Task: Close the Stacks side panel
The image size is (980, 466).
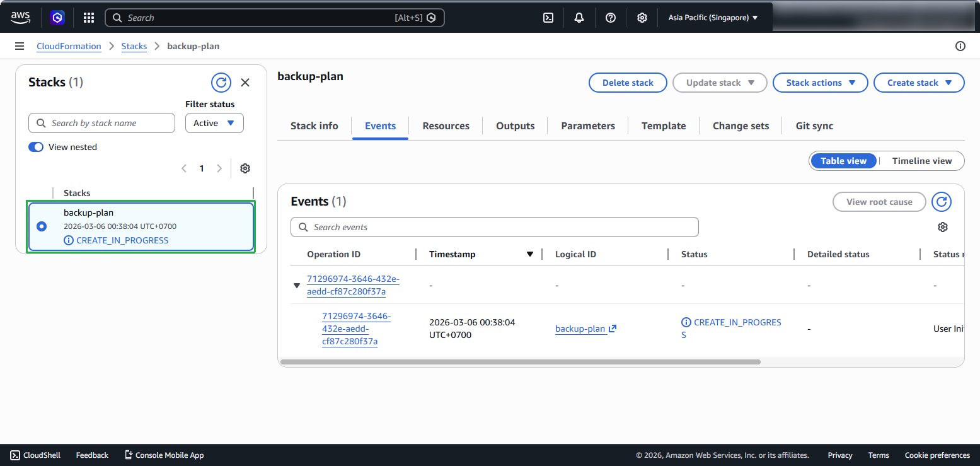Action: pos(245,83)
